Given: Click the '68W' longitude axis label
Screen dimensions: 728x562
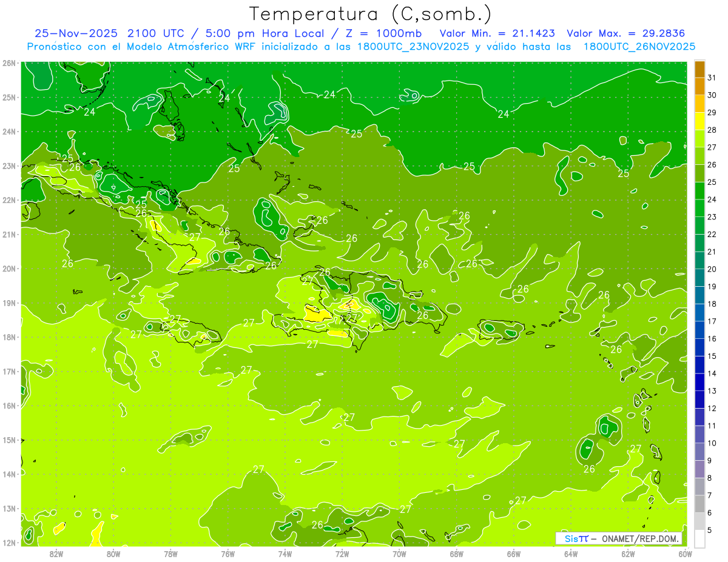Looking at the screenshot, I should coord(456,554).
